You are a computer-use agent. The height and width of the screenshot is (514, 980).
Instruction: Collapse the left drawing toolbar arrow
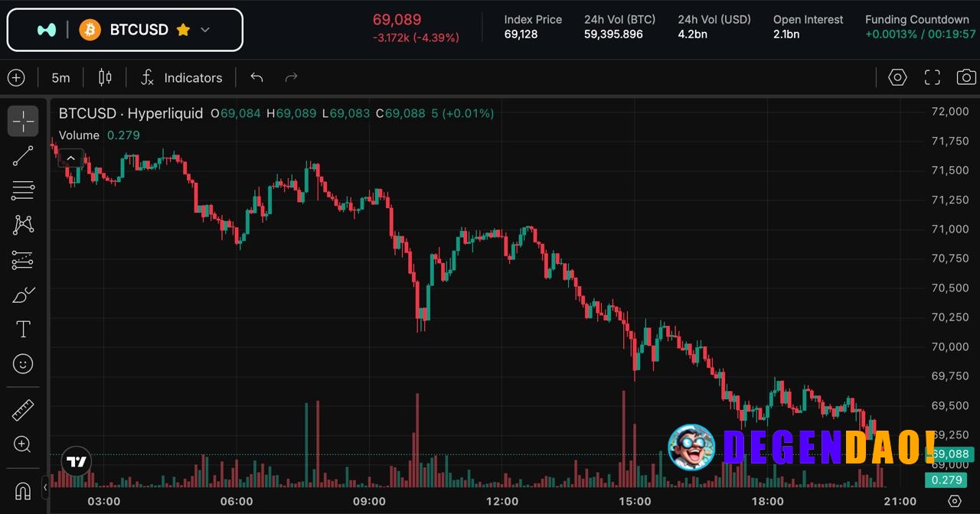tap(44, 486)
